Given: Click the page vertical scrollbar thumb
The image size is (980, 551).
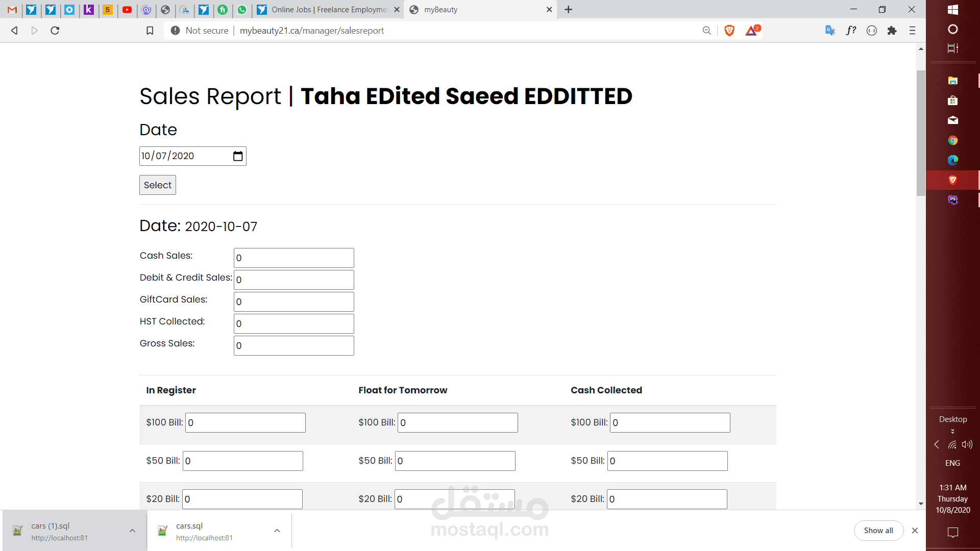Looking at the screenshot, I should tap(921, 133).
